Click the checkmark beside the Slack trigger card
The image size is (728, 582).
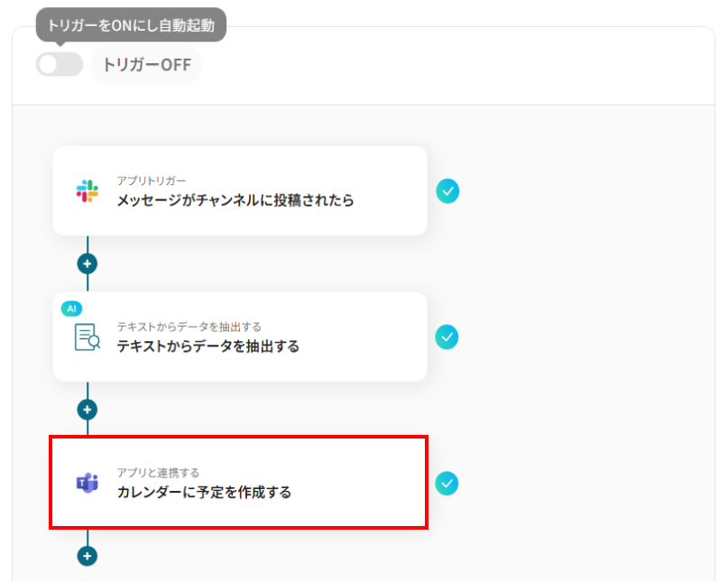[447, 191]
